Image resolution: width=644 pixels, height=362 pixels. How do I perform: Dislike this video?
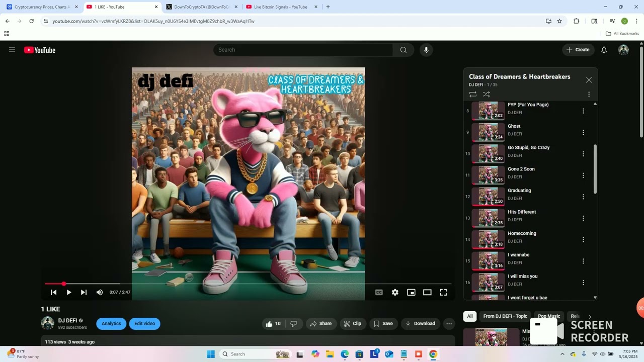pos(294,324)
